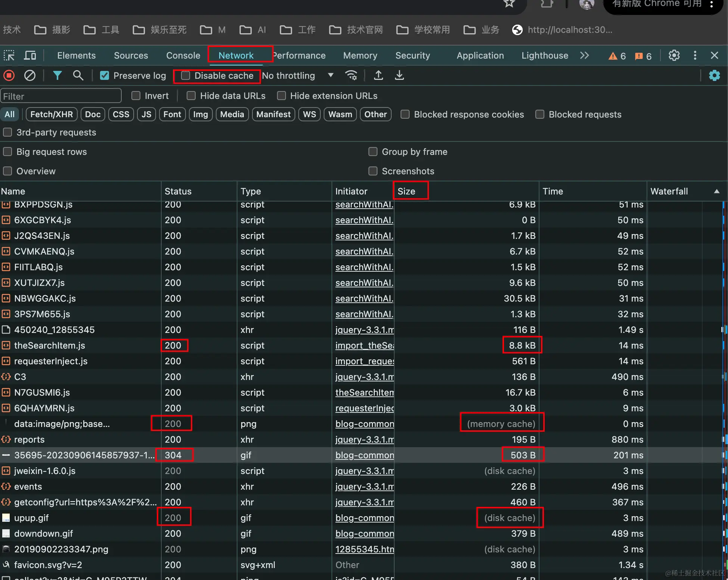The height and width of the screenshot is (580, 728).
Task: Show more DevTools tabs chevron
Action: (584, 56)
